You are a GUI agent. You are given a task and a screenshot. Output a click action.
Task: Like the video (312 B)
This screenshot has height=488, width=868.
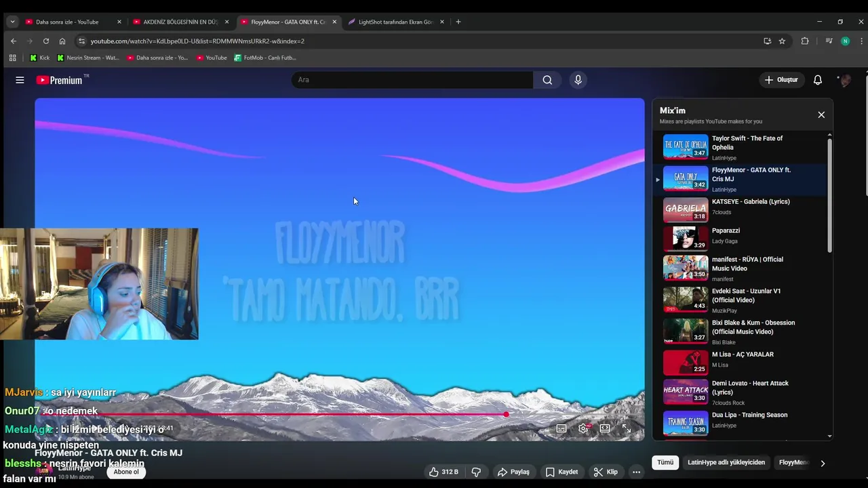coord(443,472)
